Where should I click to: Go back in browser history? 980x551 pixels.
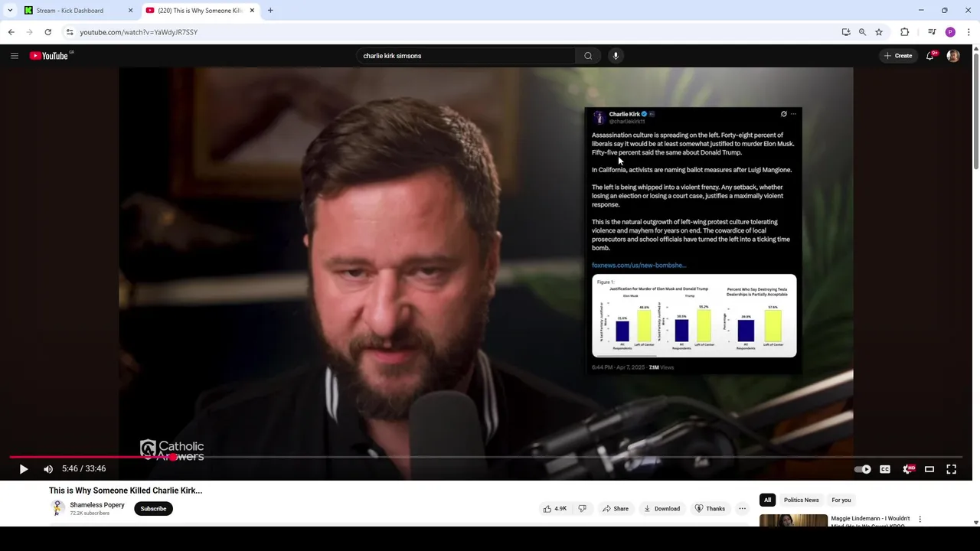[11, 32]
